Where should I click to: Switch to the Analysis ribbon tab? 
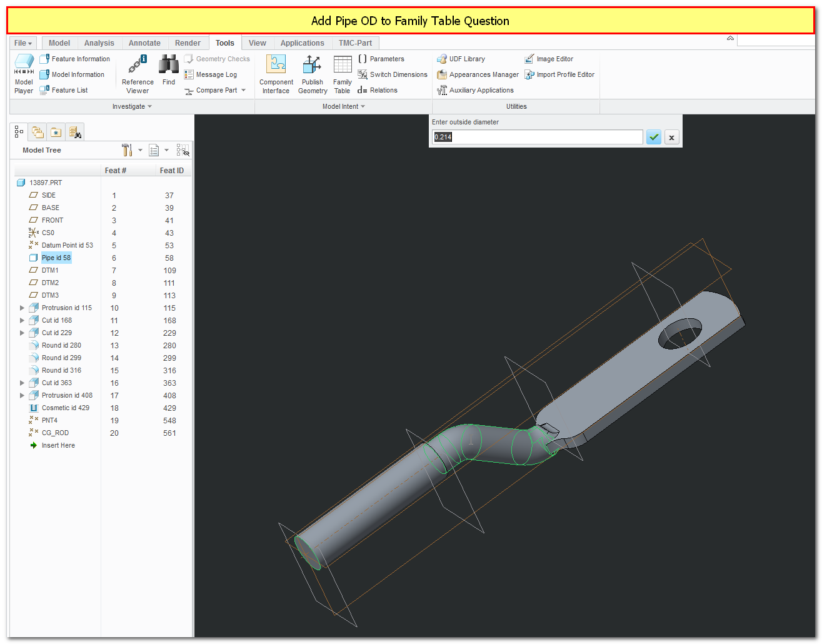tap(99, 43)
